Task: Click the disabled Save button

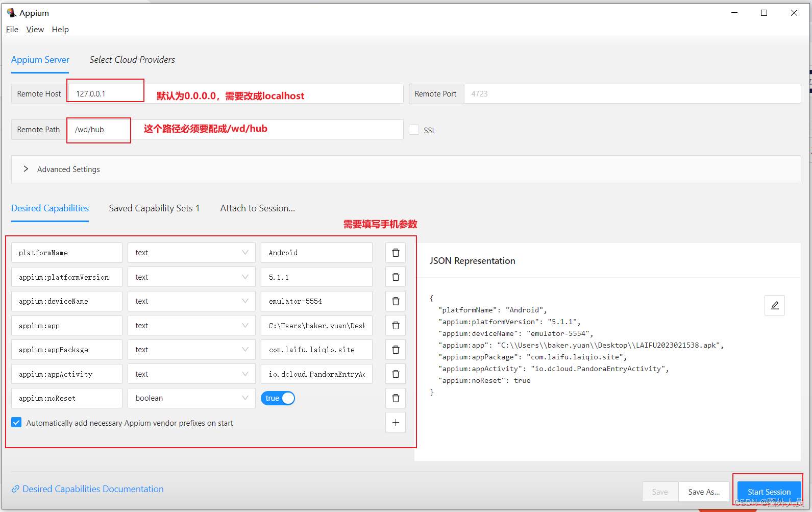Action: point(660,492)
